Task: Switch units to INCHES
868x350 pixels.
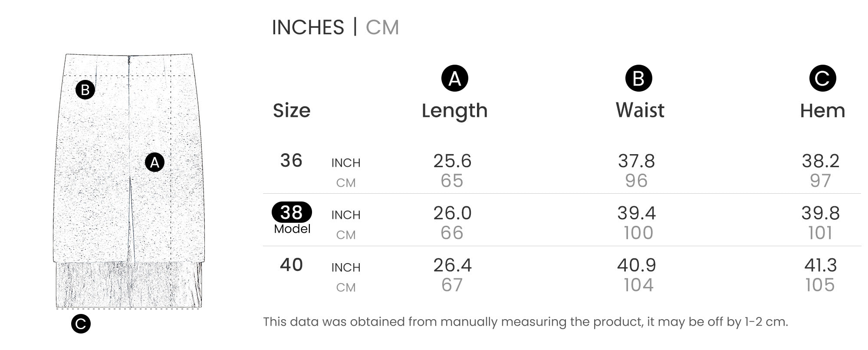Action: pyautogui.click(x=308, y=27)
